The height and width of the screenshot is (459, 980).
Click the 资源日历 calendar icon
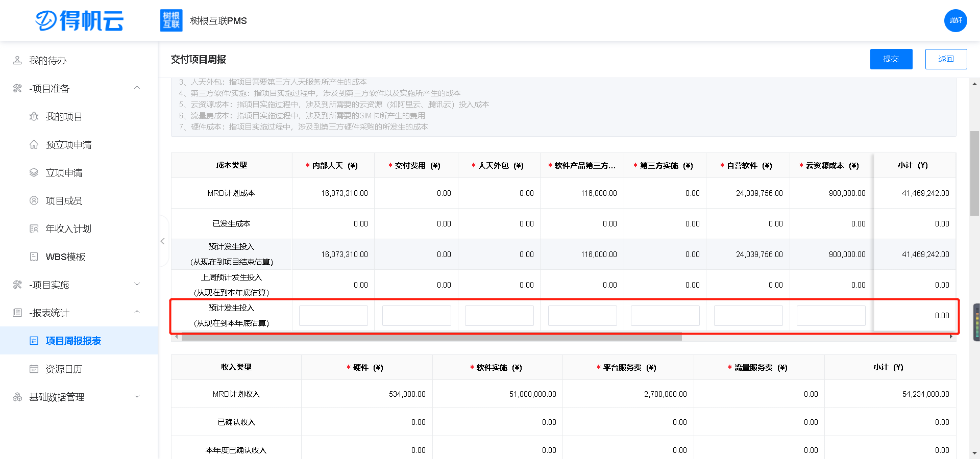(34, 369)
